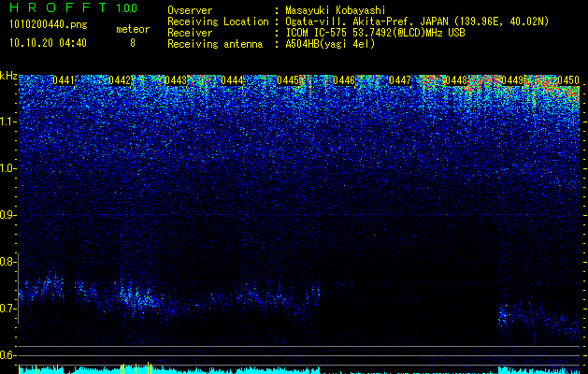Click the 0445 time marker
The image size is (588, 374).
click(x=288, y=80)
